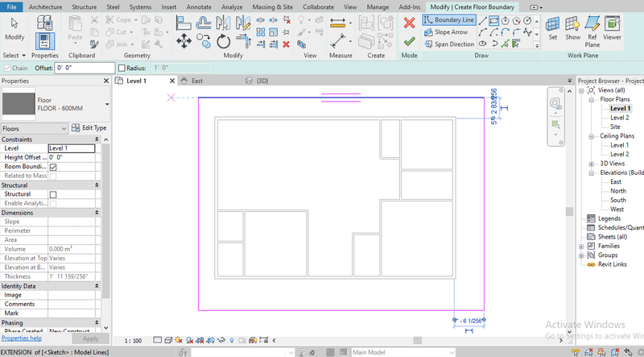
Task: Collapse the Constraints section
Action: [x=97, y=139]
